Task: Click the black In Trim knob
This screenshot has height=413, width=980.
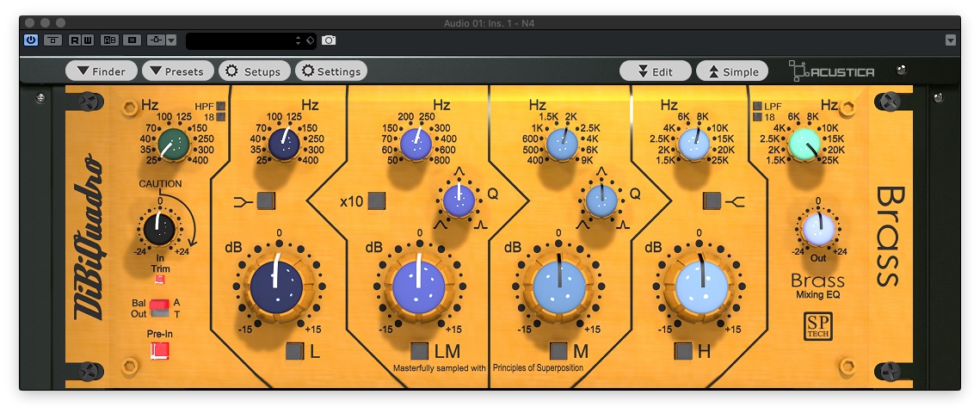Action: pyautogui.click(x=159, y=229)
